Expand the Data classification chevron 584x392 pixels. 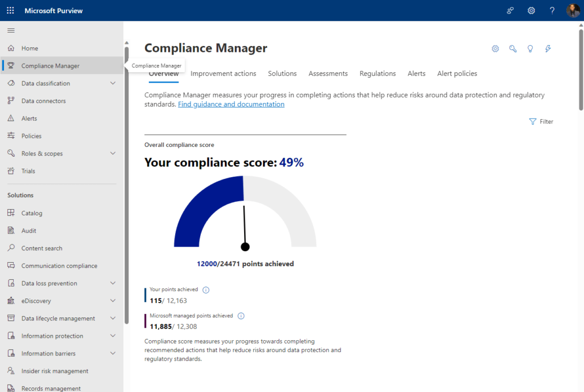click(113, 83)
